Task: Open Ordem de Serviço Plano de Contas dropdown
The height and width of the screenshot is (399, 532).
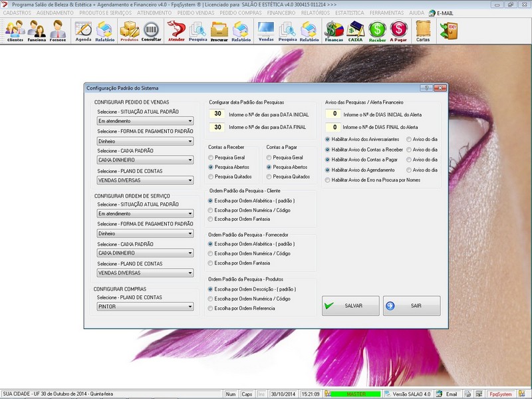Action: pos(145,273)
